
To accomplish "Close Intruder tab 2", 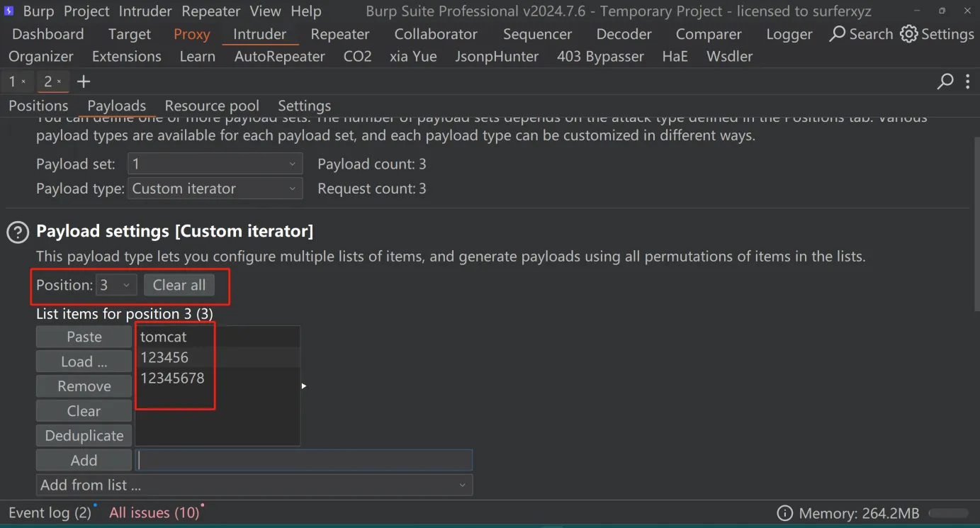I will coord(59,82).
